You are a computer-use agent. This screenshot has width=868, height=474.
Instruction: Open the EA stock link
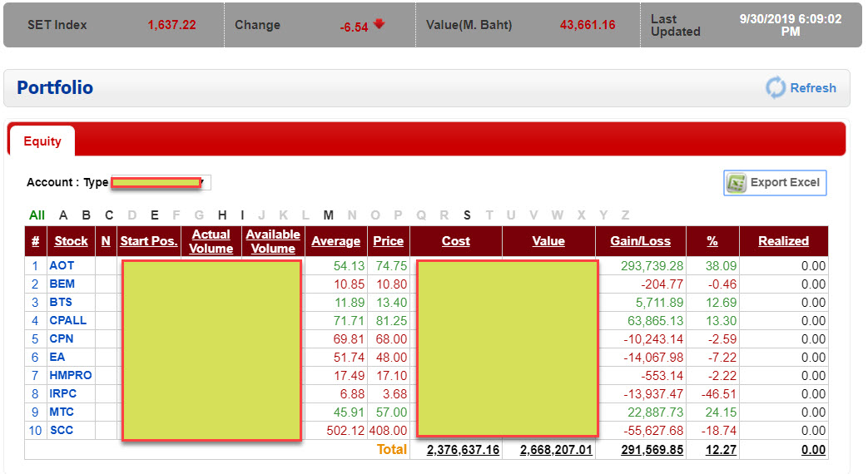pyautogui.click(x=57, y=357)
